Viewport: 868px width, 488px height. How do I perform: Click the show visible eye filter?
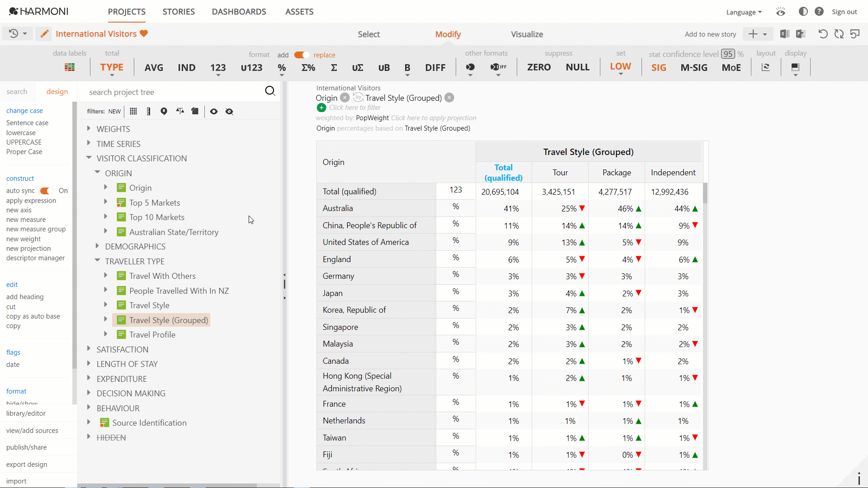click(214, 112)
